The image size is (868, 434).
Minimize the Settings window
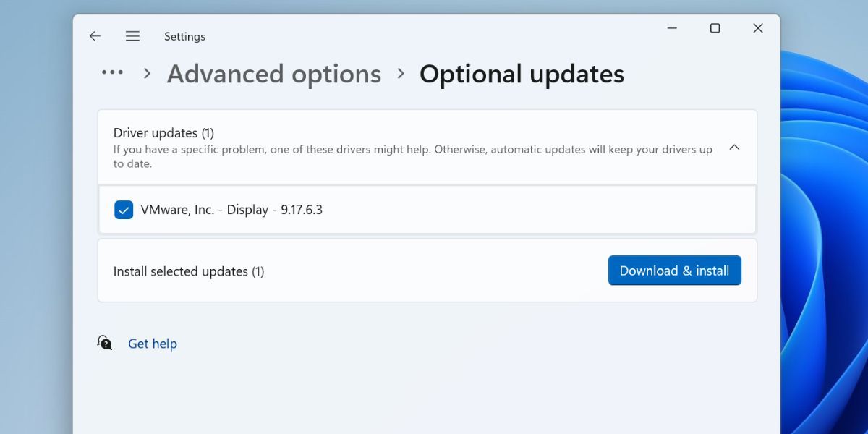[671, 28]
